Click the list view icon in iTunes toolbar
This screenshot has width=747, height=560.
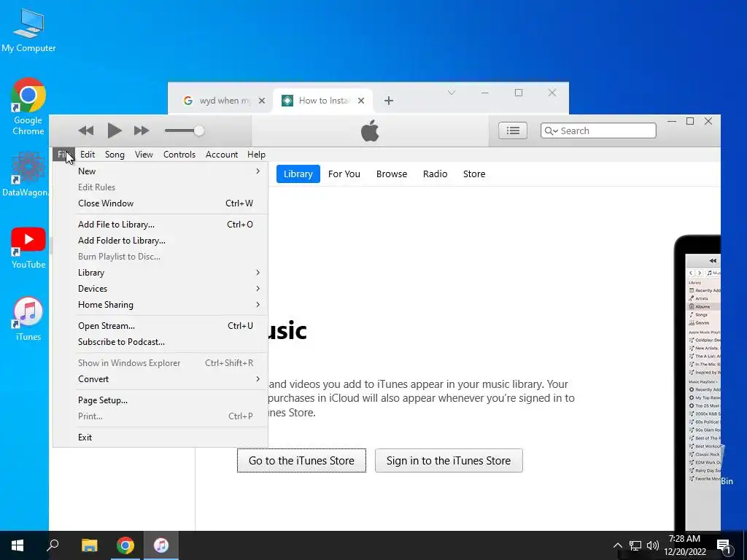[x=513, y=131]
